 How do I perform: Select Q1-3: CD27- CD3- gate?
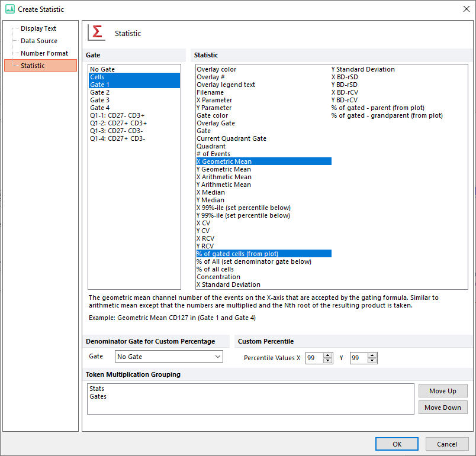pos(134,131)
